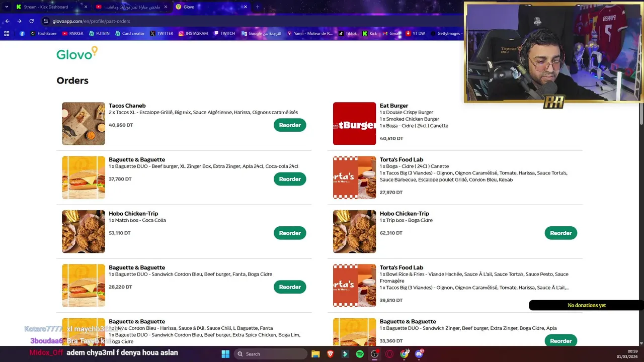Launch Brave from the taskbar
Screen dimensions: 644x362
tap(330, 354)
